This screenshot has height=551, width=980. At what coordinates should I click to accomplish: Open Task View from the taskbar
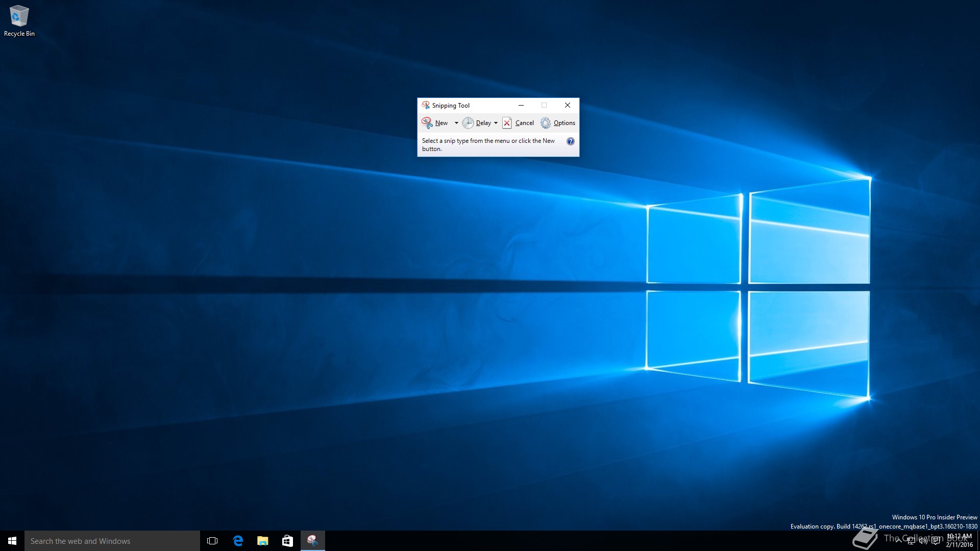[212, 541]
